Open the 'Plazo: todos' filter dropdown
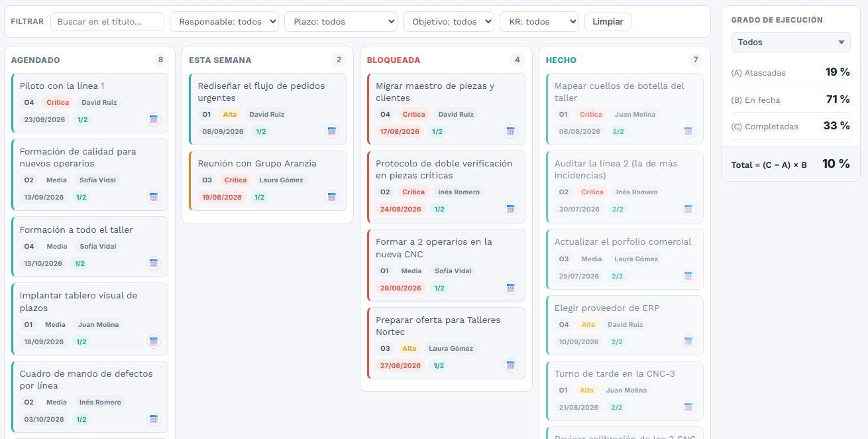 (x=341, y=21)
